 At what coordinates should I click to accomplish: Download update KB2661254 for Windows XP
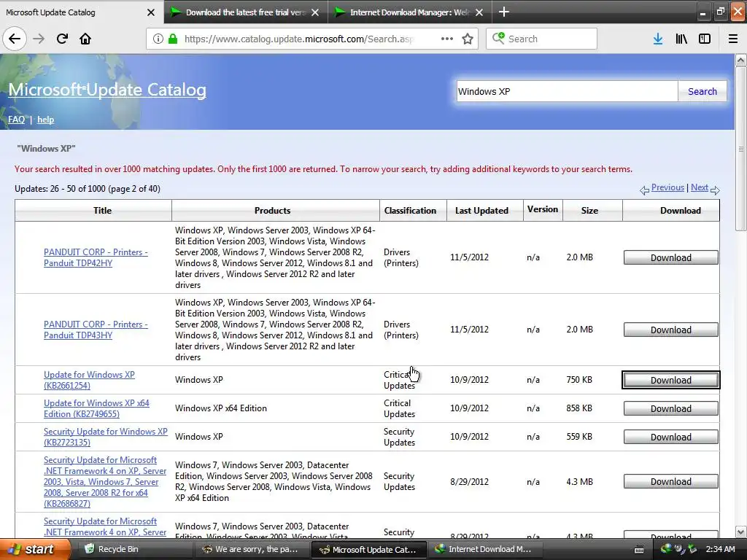coord(671,380)
